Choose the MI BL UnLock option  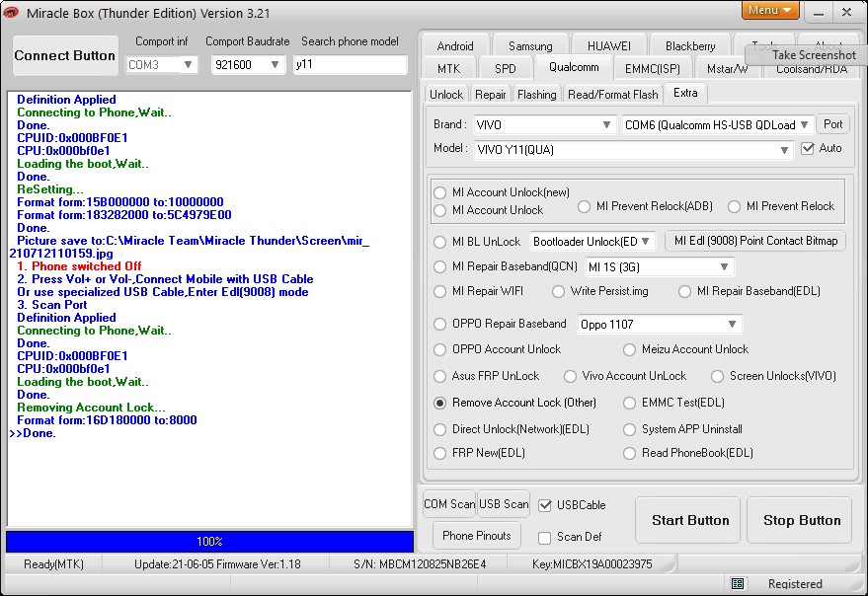click(x=440, y=243)
